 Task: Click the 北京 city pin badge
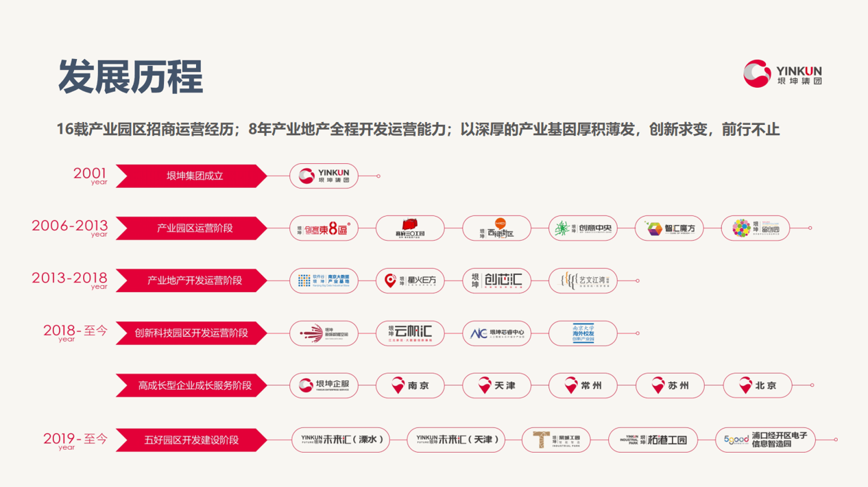coord(757,385)
